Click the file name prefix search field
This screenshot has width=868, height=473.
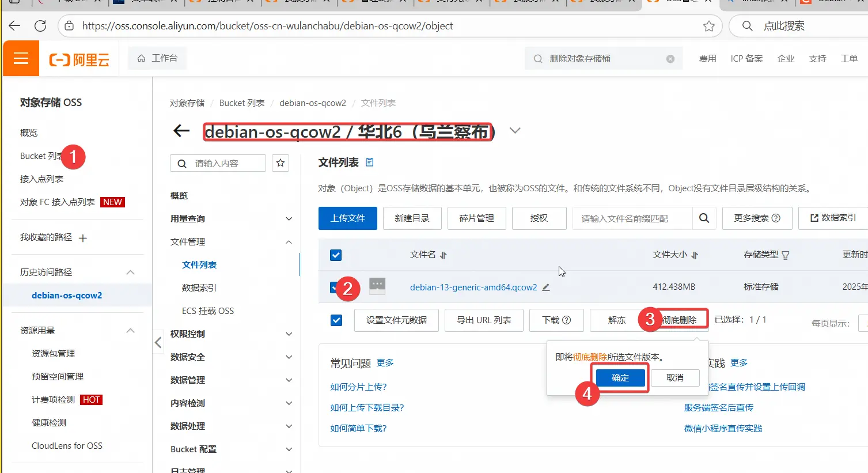[632, 218]
